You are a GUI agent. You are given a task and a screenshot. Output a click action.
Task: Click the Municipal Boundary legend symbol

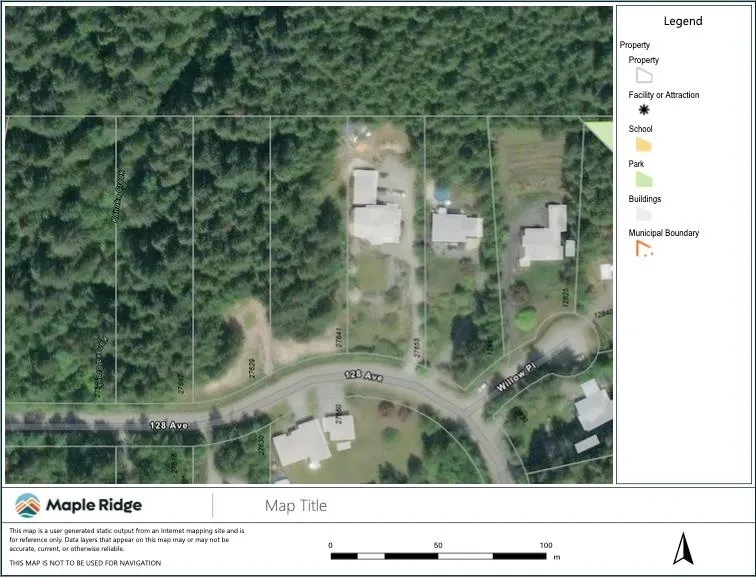click(x=644, y=249)
